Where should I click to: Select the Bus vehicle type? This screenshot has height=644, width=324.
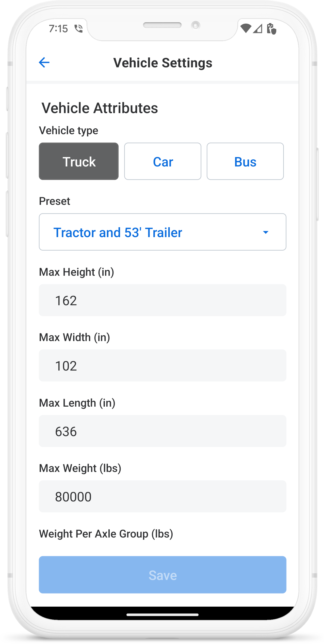pos(245,161)
